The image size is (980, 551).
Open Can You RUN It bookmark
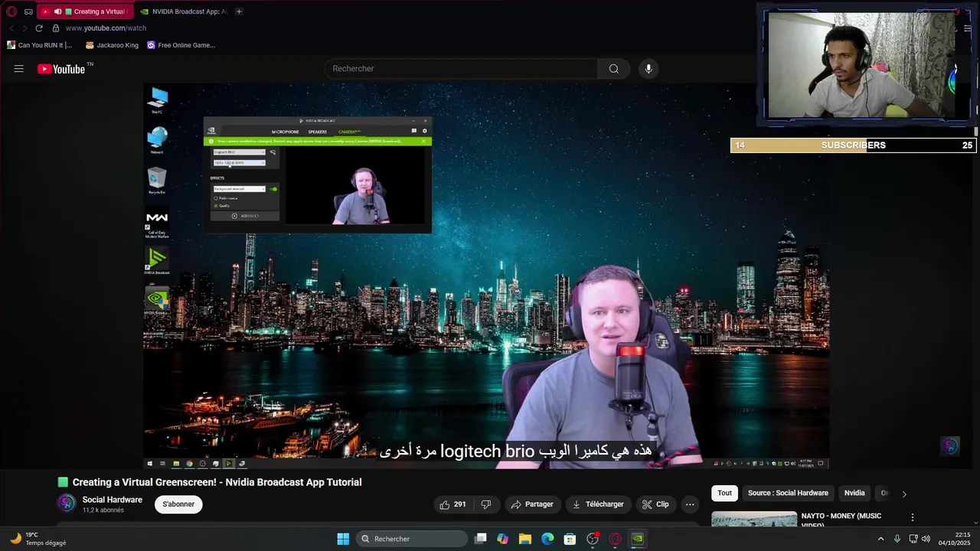click(39, 45)
